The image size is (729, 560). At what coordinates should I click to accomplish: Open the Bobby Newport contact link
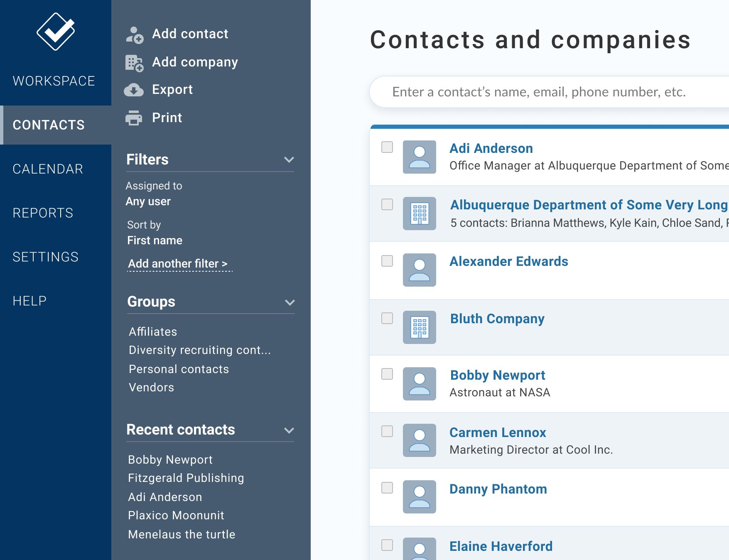pyautogui.click(x=497, y=375)
